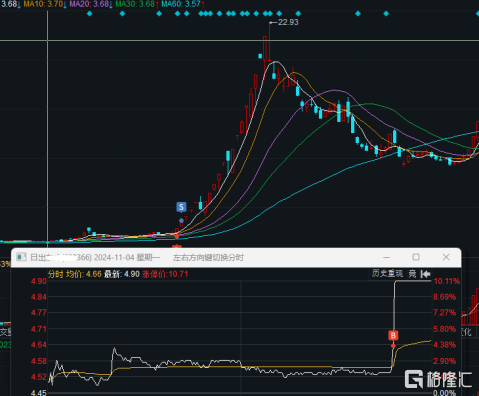Screen dimensions: 479x396
Task: Click the 涨停价:10.71 limit-up price value
Action: [x=165, y=274]
